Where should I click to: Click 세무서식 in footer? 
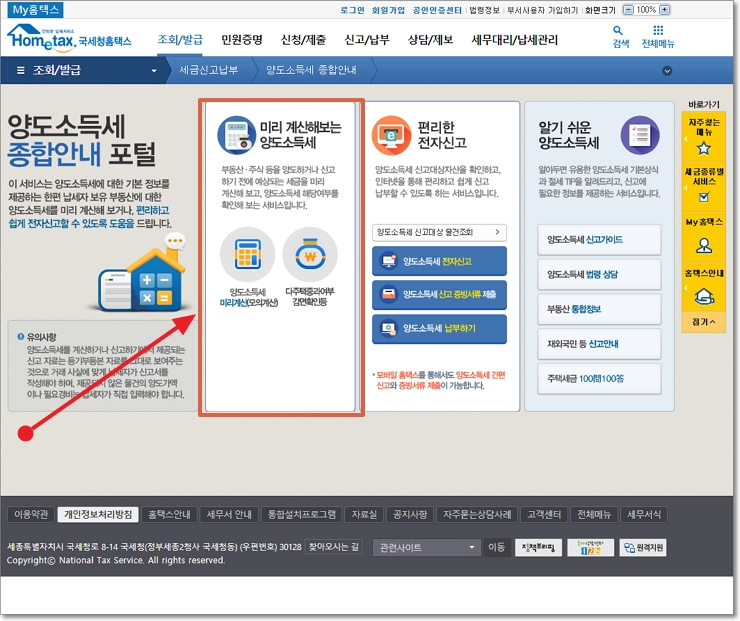click(x=644, y=514)
